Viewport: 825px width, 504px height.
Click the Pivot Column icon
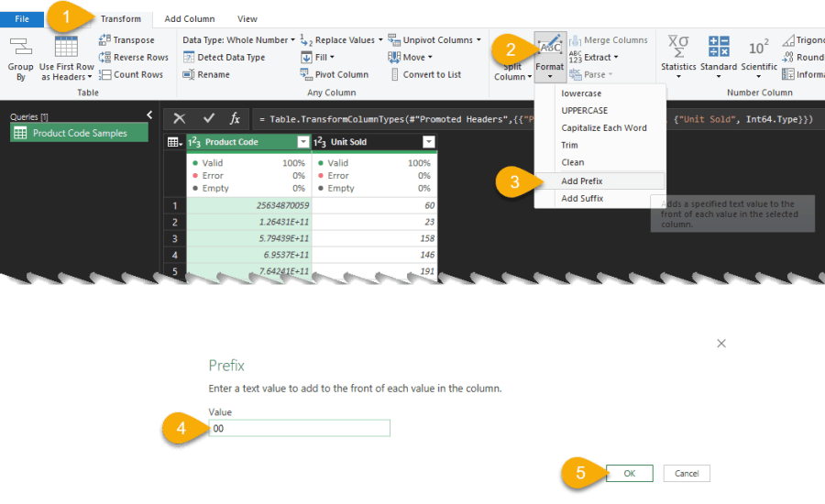click(x=308, y=75)
